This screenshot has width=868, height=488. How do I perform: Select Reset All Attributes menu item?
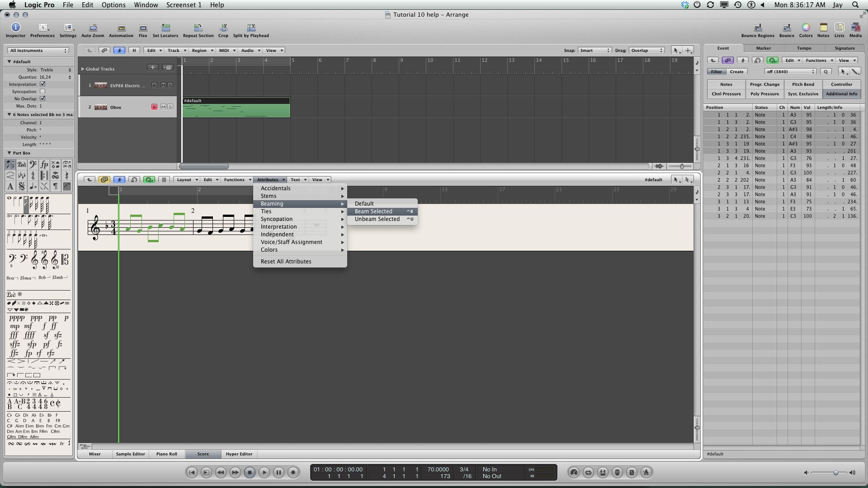(x=300, y=262)
